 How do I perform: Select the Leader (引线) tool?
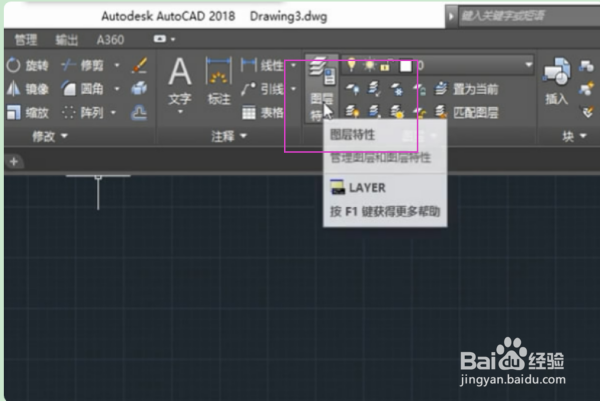click(262, 89)
